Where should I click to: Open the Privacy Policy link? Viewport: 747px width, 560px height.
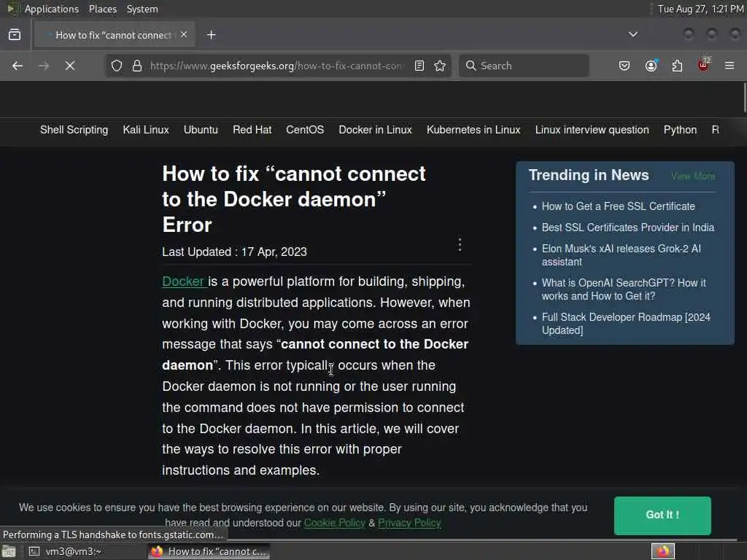pos(409,523)
